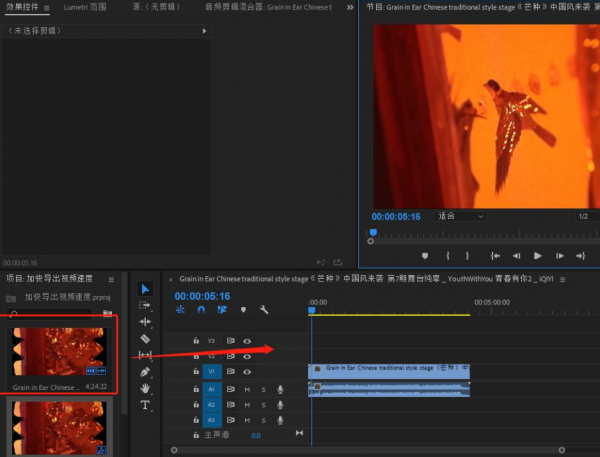Click the Program monitor timecode 00:00:05:16
The image size is (600, 457).
point(396,217)
